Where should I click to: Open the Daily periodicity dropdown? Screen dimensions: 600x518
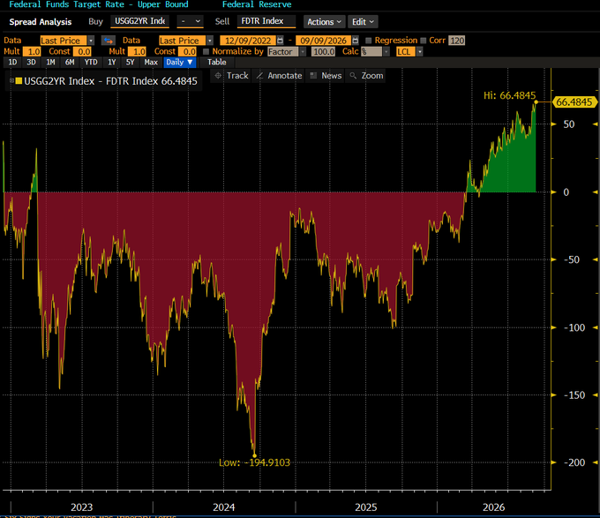coord(180,62)
